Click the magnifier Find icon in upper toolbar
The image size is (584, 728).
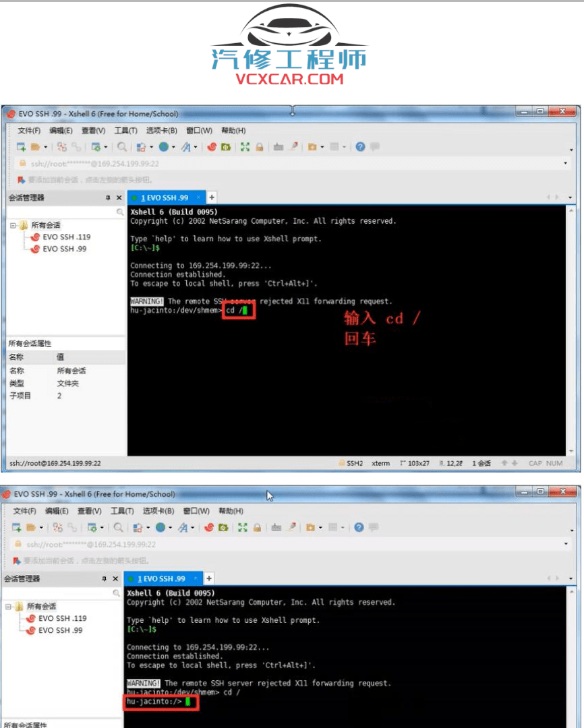click(122, 147)
